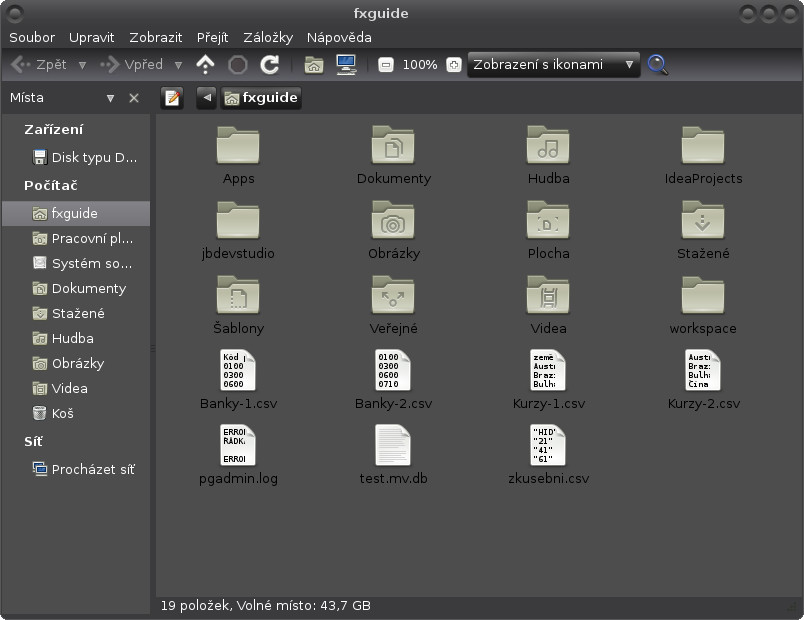Open the Zpět history dropdown arrow

(82, 65)
